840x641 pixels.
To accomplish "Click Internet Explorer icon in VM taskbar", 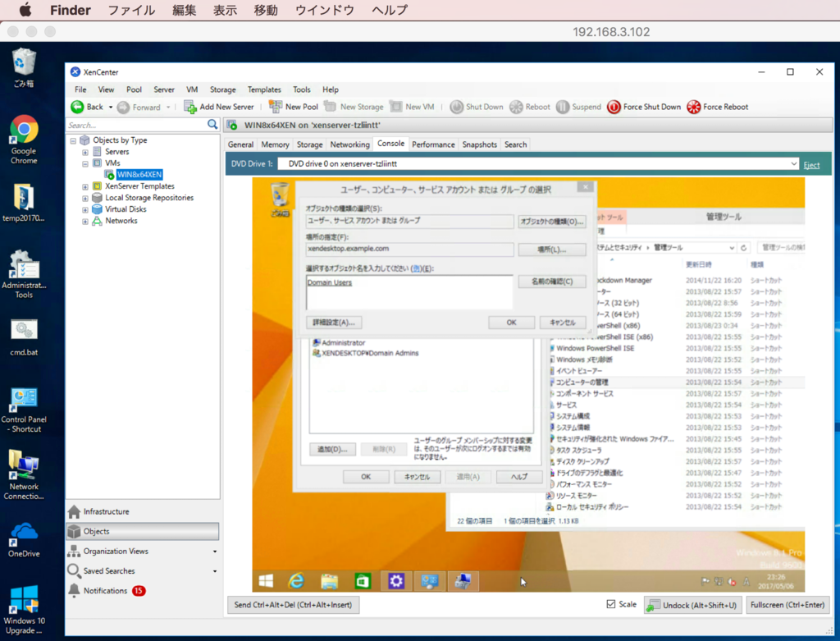I will (296, 581).
